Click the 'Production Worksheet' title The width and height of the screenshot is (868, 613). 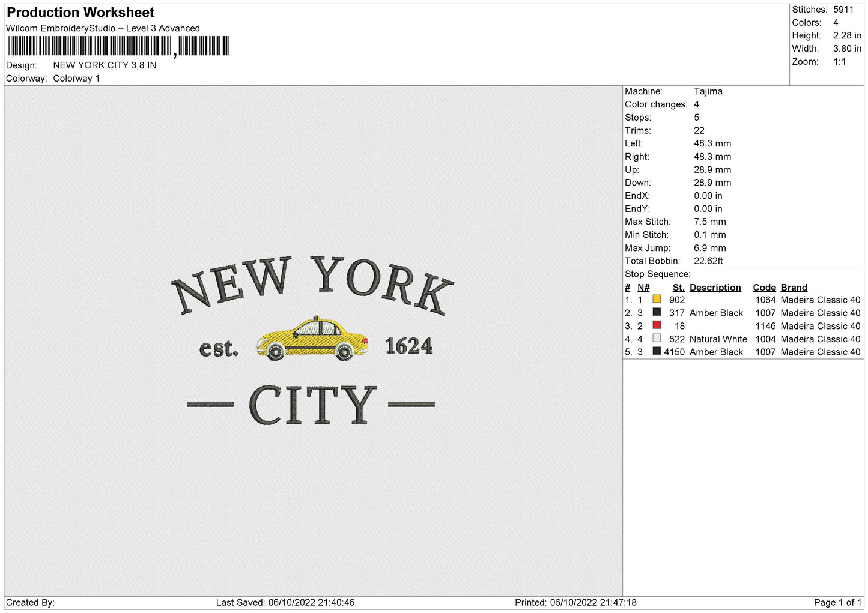pyautogui.click(x=80, y=13)
